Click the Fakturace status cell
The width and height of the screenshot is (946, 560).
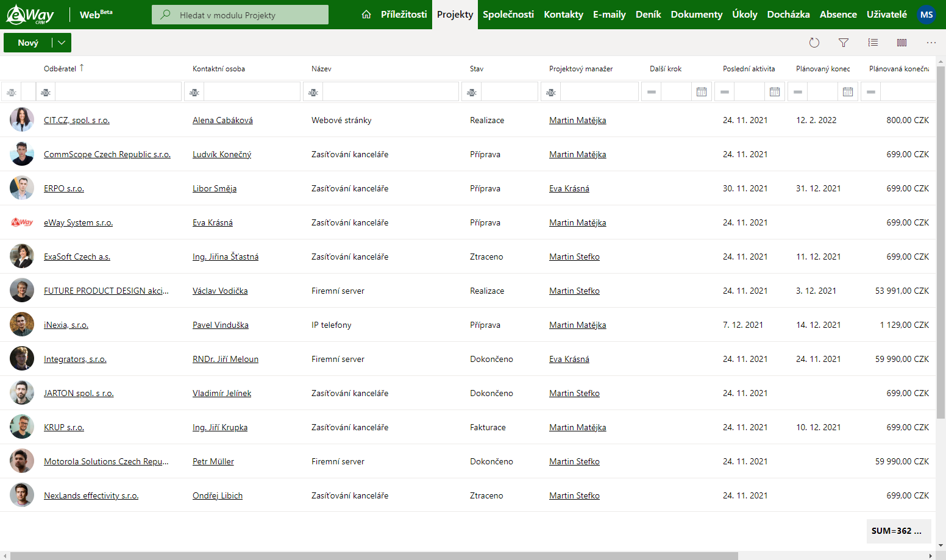[488, 428]
